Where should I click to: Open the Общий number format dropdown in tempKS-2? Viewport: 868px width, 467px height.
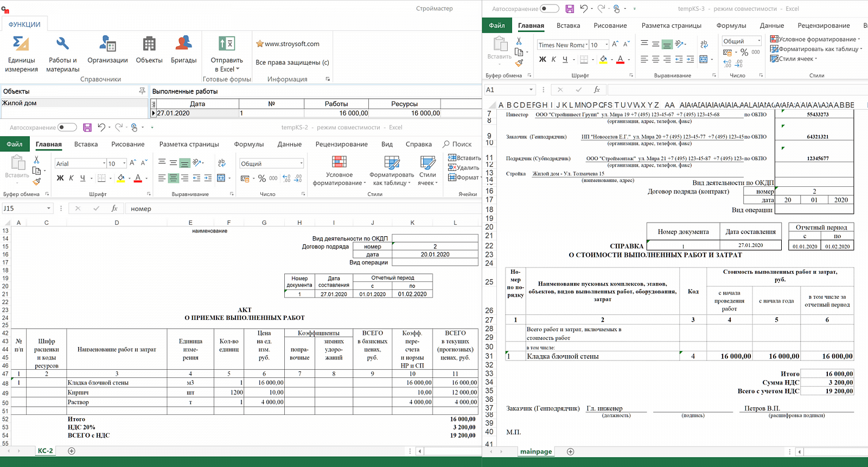click(301, 163)
